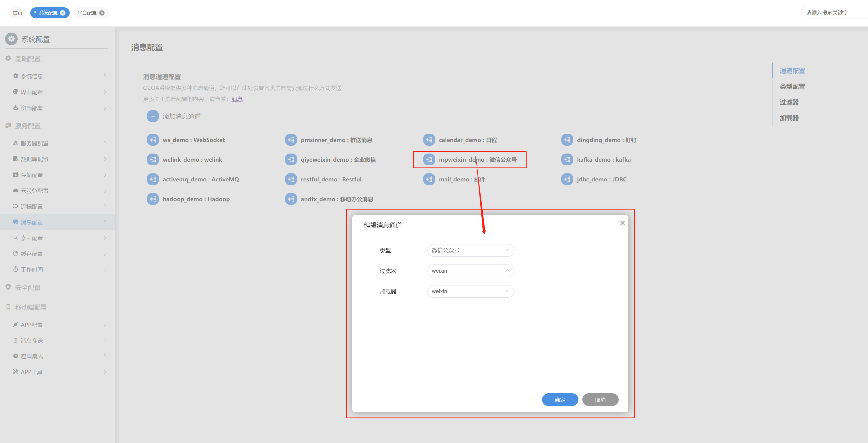Open the 消息 documentation link

pyautogui.click(x=236, y=99)
